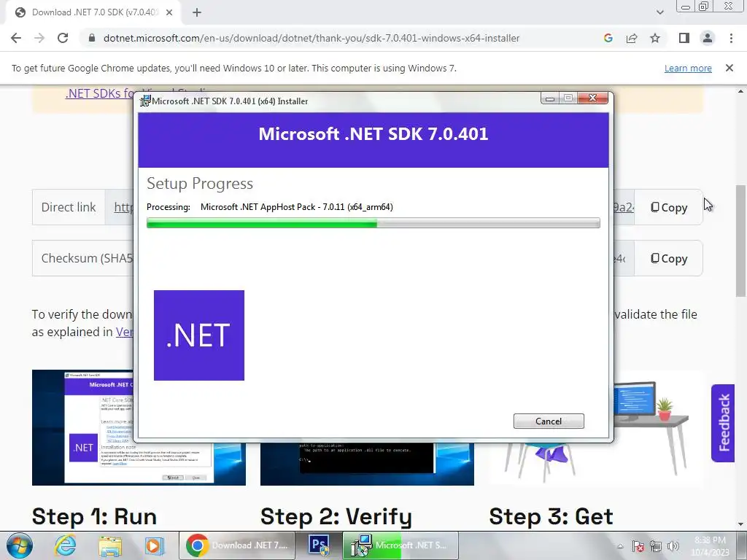This screenshot has width=747, height=560.
Task: Open the .NET SDKs for Visual Studio link
Action: 99,93
